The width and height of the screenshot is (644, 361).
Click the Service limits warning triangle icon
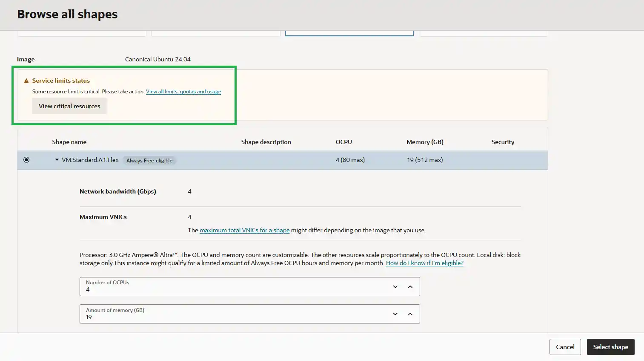[26, 81]
